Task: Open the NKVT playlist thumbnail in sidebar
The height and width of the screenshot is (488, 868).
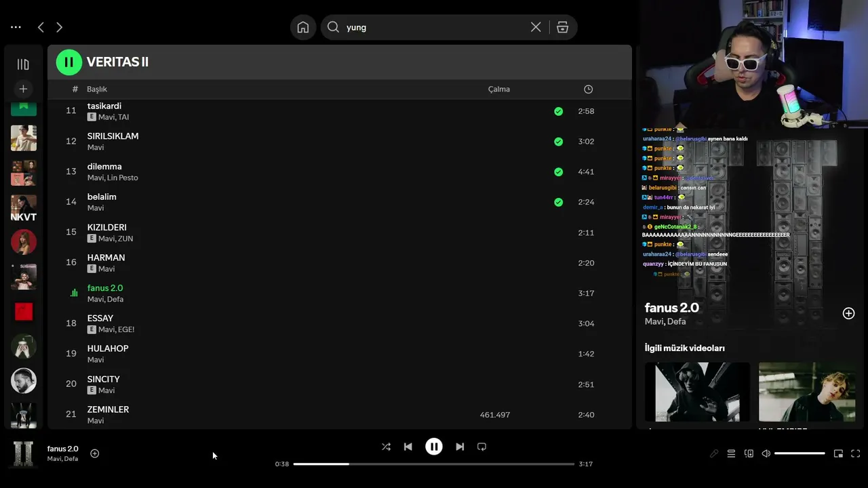Action: tap(24, 208)
